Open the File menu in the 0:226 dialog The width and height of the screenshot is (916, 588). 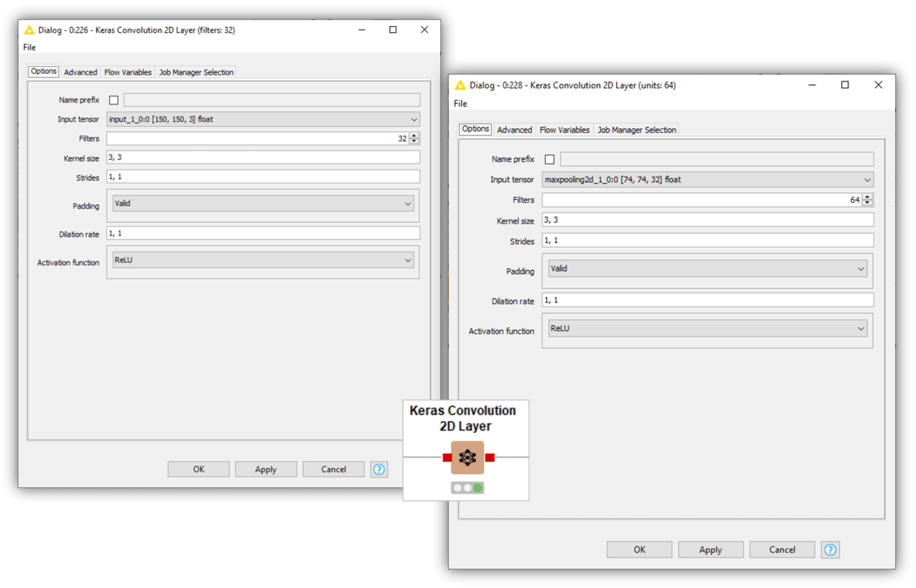click(x=29, y=48)
